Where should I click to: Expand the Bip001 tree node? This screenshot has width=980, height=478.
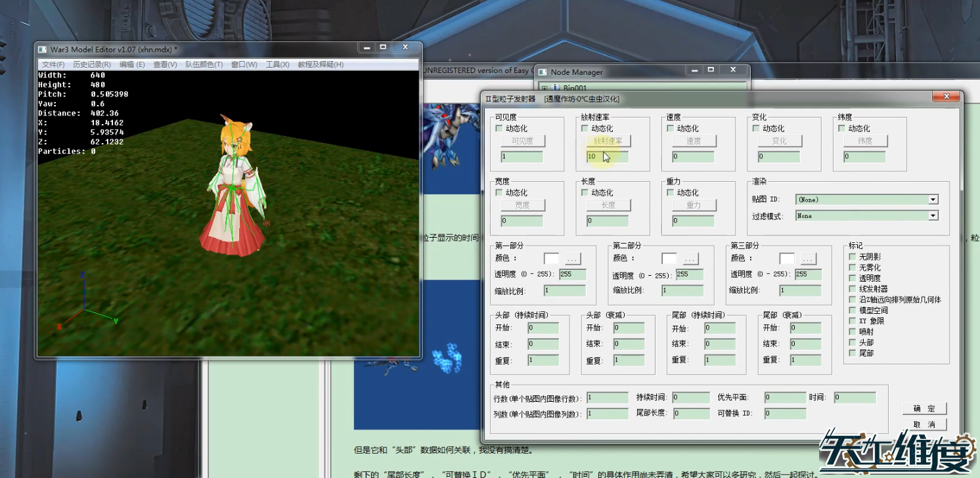point(545,88)
